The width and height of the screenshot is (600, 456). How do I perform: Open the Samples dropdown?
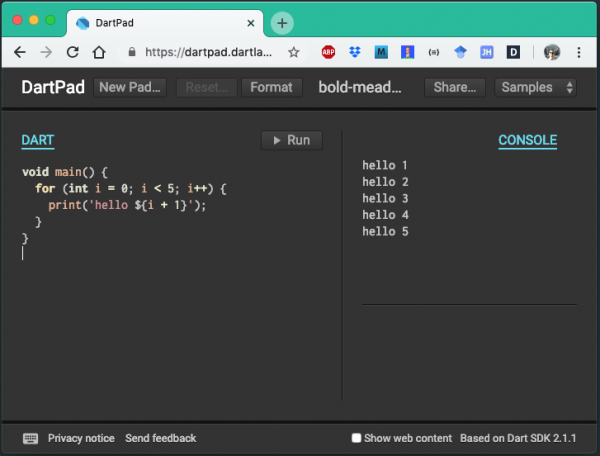(535, 87)
